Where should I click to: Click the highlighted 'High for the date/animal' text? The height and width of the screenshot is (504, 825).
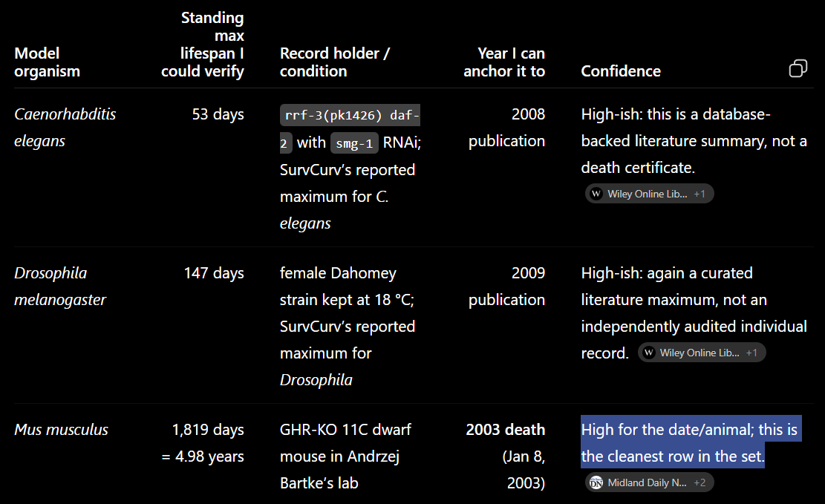pos(691,442)
